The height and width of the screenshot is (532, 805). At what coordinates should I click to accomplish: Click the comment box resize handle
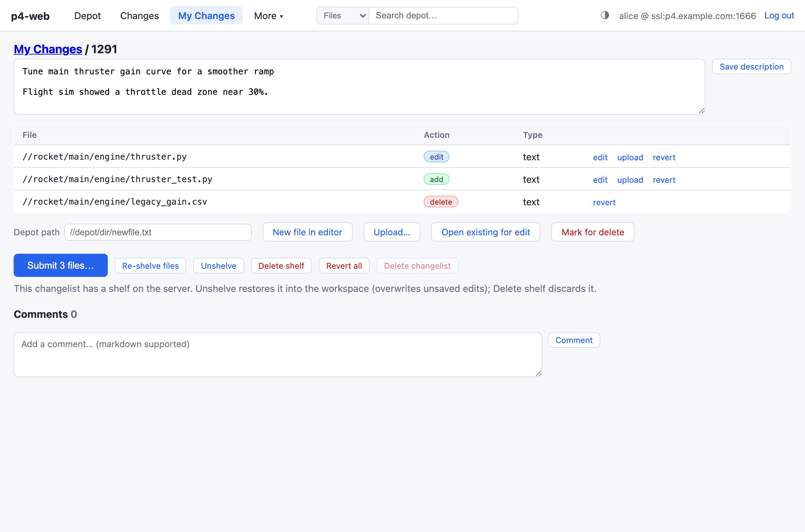(x=539, y=373)
